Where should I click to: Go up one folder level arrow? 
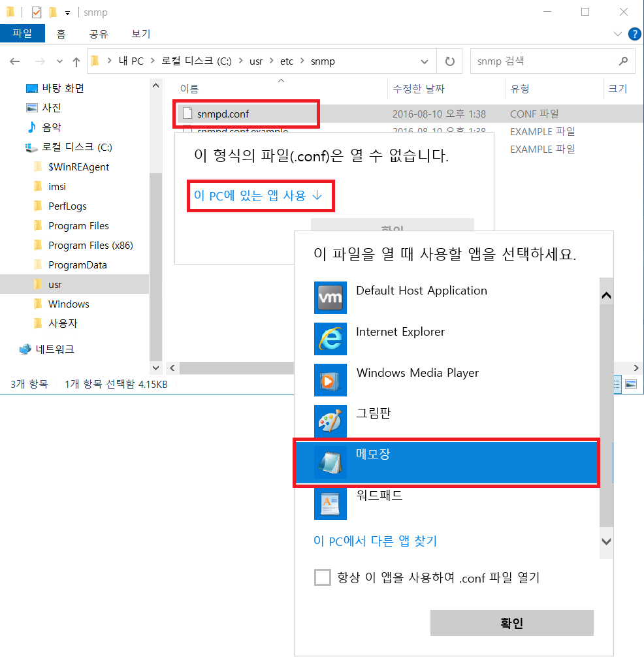[76, 61]
